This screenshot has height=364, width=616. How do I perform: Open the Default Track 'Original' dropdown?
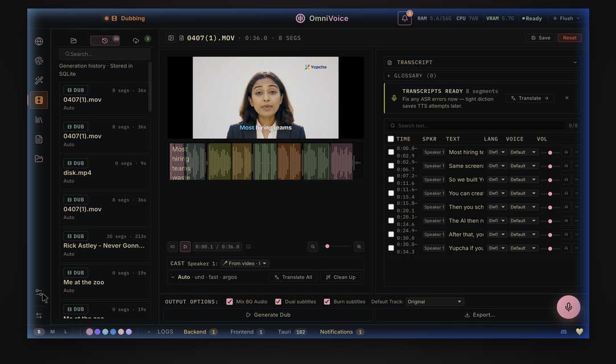(x=434, y=301)
